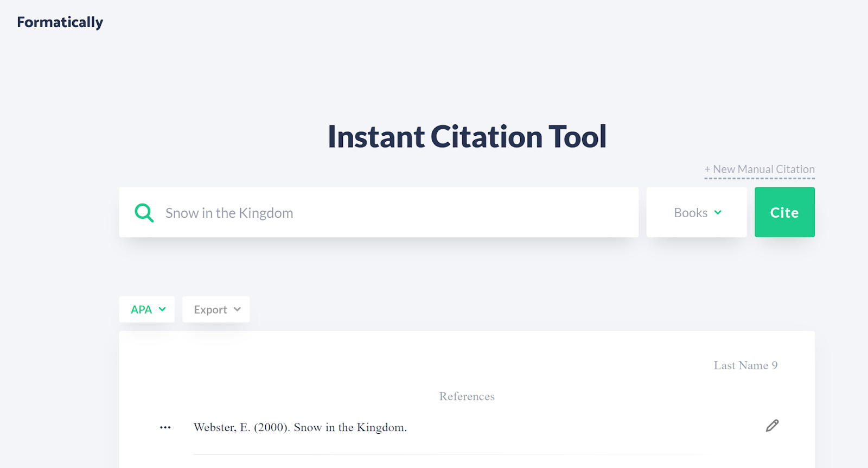868x468 pixels.
Task: Click the Formatically logo
Action: 60,22
